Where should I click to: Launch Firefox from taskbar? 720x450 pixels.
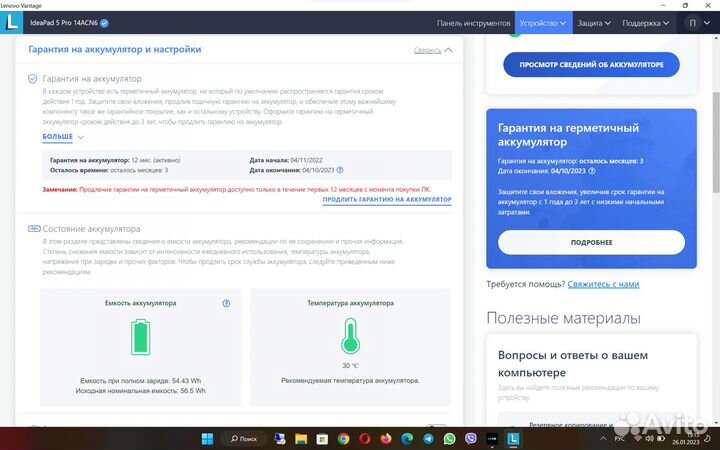(386, 439)
